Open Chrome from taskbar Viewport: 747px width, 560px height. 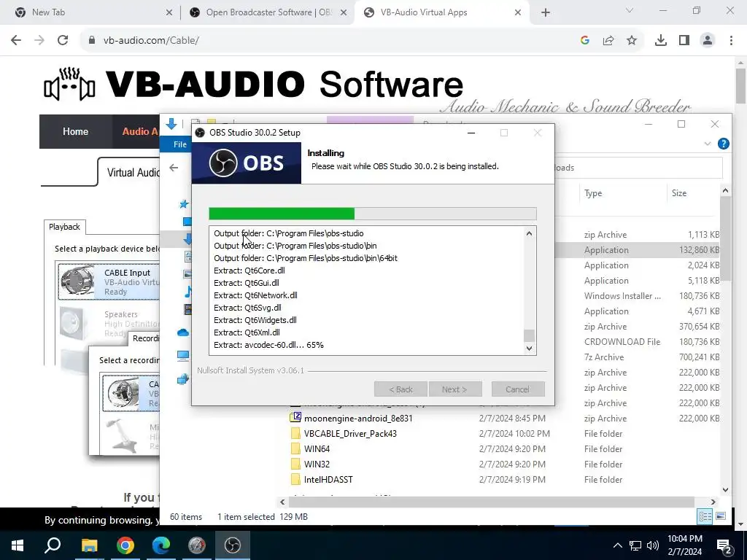(x=125, y=545)
